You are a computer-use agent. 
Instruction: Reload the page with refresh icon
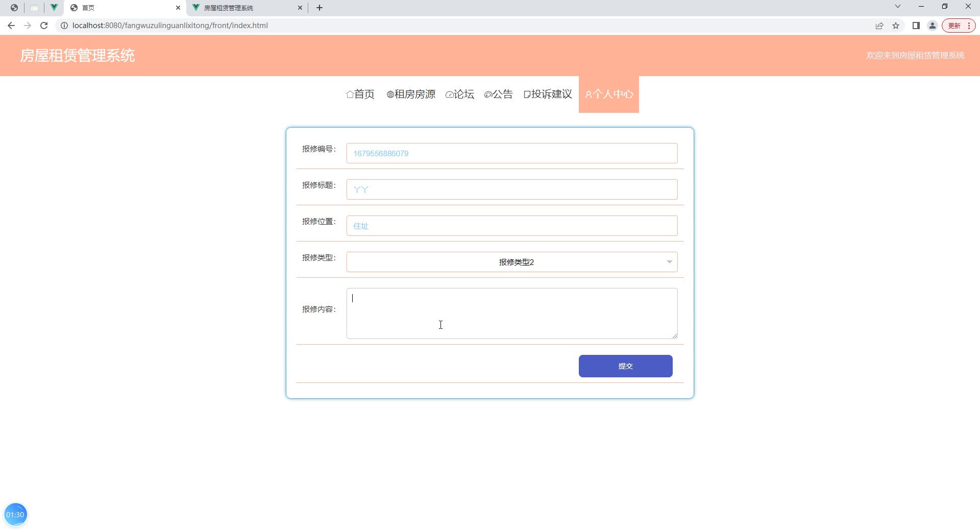coord(44,26)
